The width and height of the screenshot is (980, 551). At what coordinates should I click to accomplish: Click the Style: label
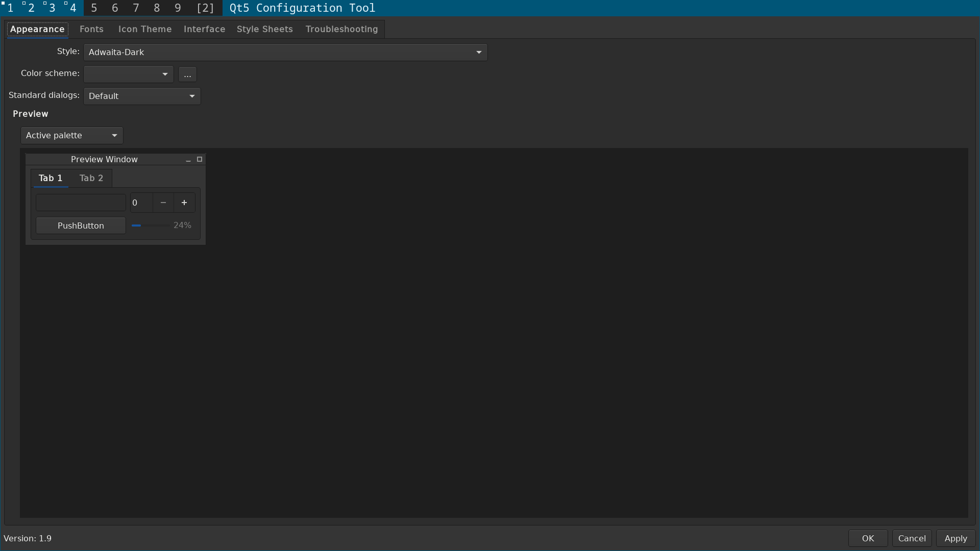point(68,52)
